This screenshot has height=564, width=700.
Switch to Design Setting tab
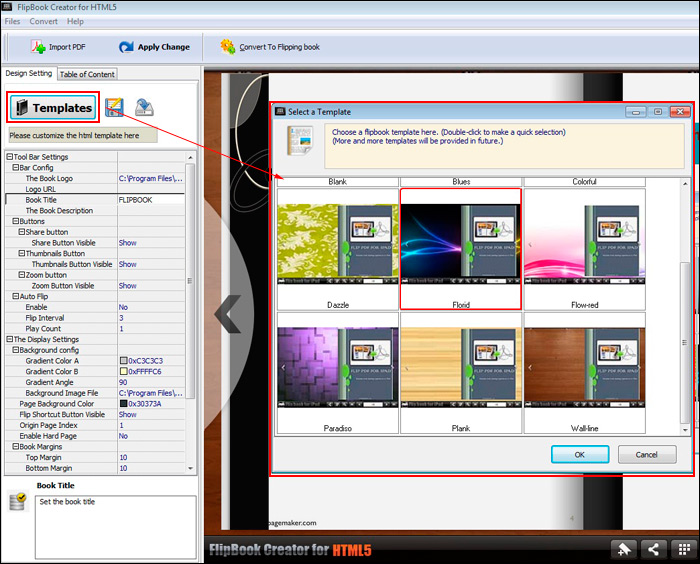[x=29, y=73]
